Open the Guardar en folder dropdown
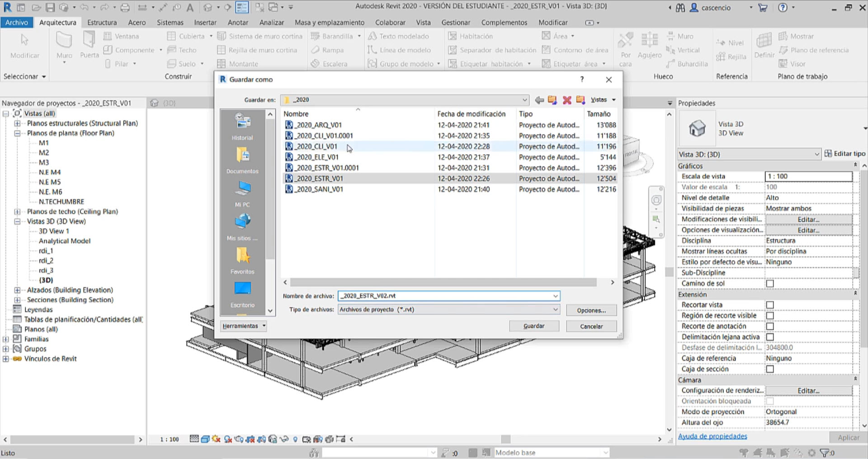Screen dimensions: 868x459 pyautogui.click(x=524, y=99)
